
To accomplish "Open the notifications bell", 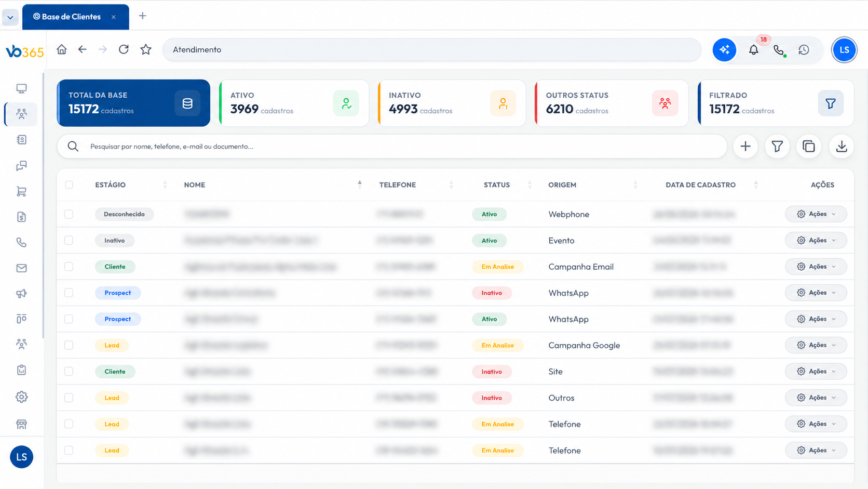I will (x=753, y=50).
